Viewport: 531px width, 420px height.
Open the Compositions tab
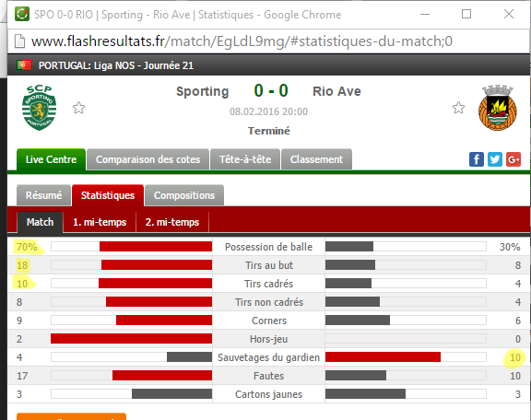point(184,195)
